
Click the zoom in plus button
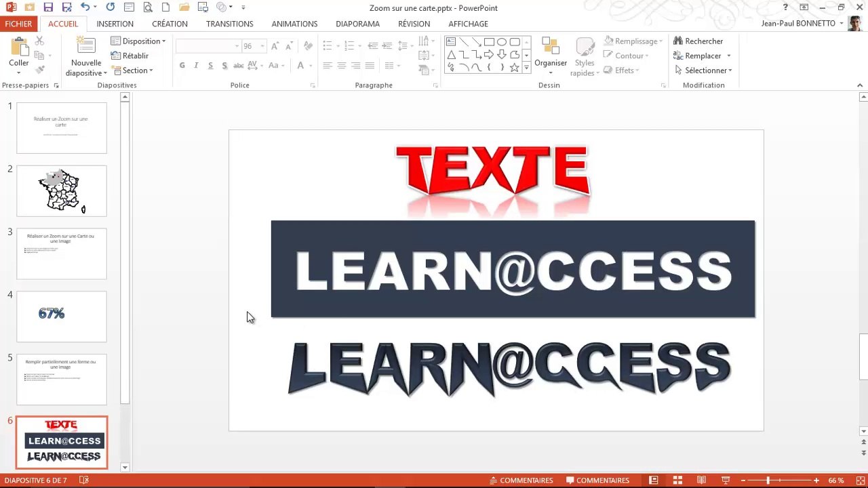[x=816, y=481]
